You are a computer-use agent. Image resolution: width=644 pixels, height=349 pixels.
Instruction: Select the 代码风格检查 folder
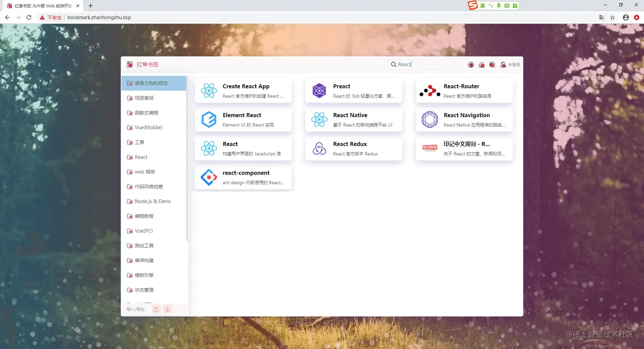154,187
